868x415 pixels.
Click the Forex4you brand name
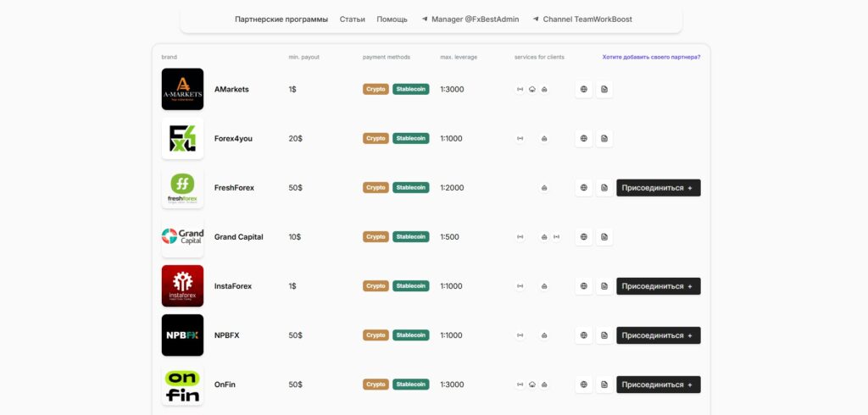click(233, 138)
